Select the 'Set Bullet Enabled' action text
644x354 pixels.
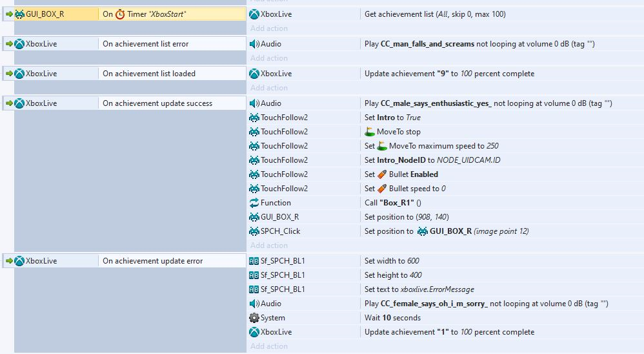401,174
